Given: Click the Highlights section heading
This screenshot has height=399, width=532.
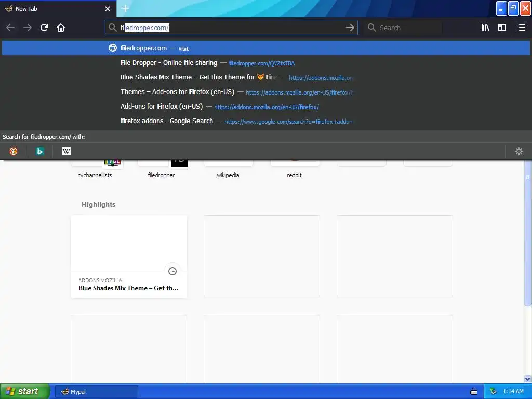Looking at the screenshot, I should (98, 204).
